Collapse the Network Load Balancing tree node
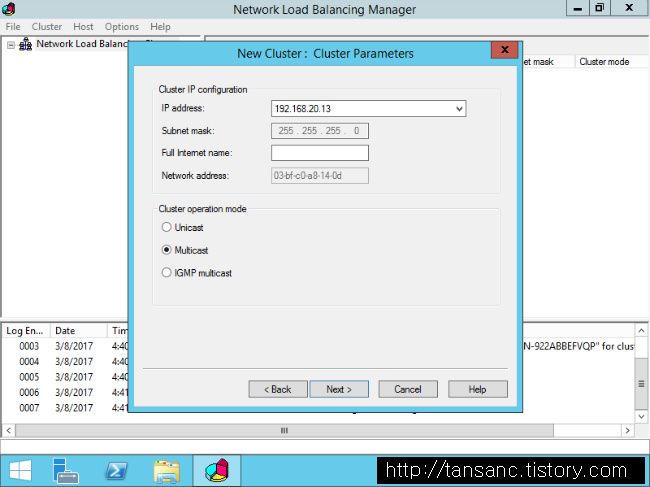 (x=11, y=45)
